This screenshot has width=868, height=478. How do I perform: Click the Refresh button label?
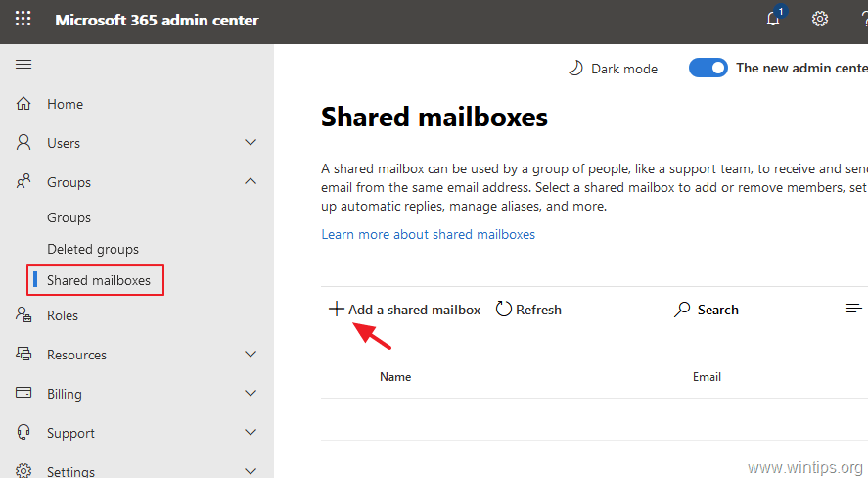(538, 310)
